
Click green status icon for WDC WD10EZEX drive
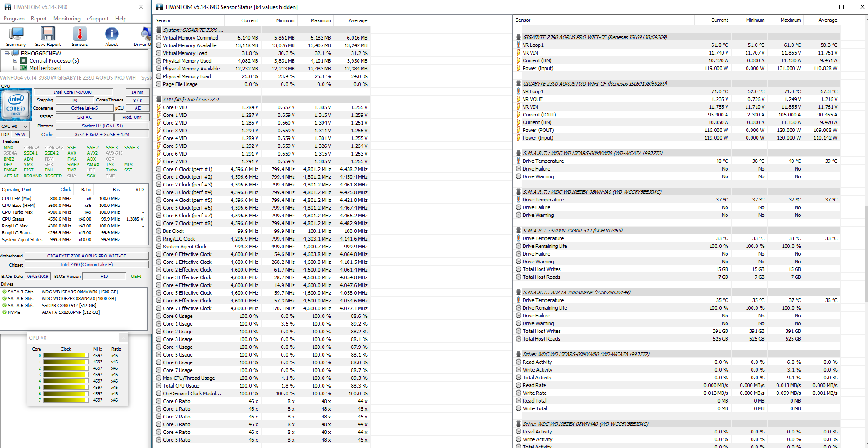[x=5, y=299]
